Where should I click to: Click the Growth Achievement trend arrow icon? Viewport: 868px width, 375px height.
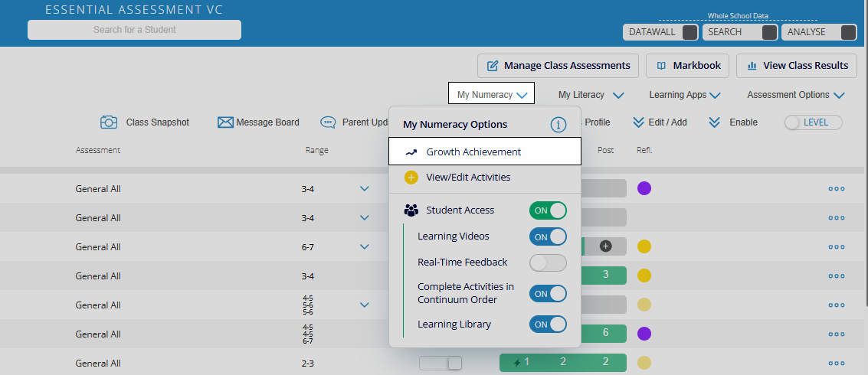pyautogui.click(x=411, y=152)
